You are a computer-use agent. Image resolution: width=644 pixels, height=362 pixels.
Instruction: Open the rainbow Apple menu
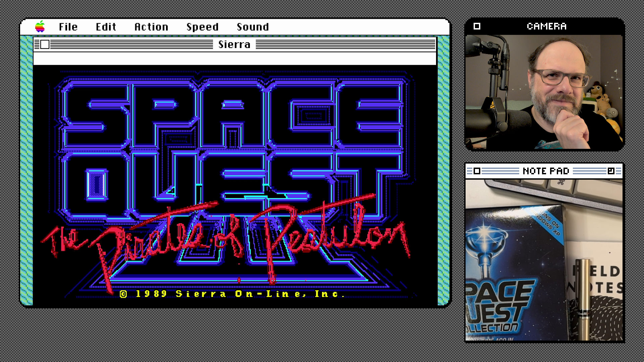[40, 26]
